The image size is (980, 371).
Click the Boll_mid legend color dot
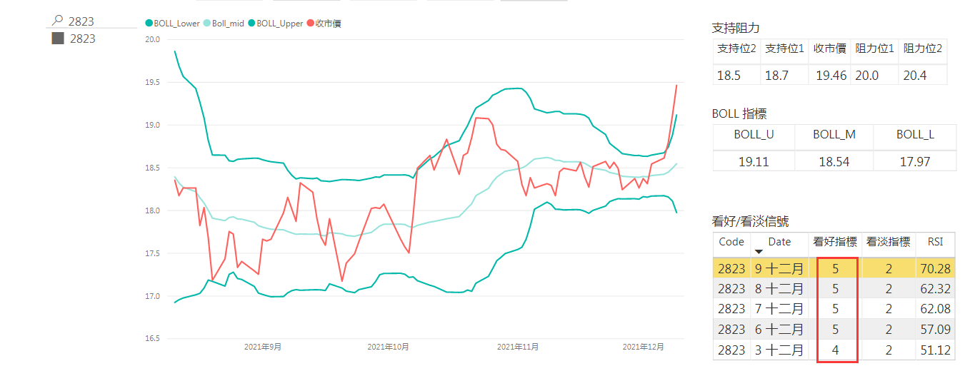207,24
